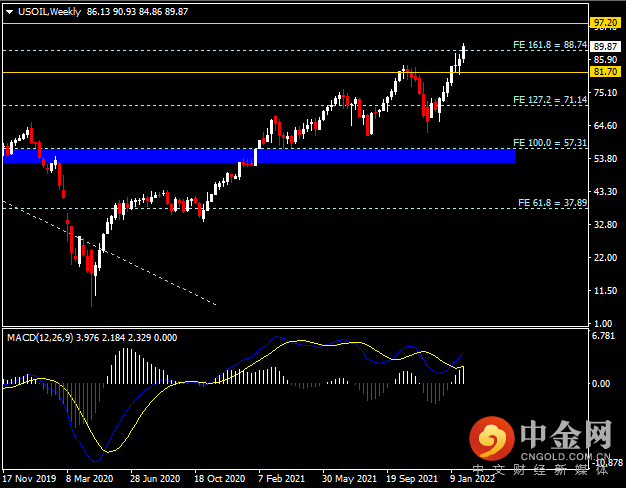Click the 64.60 price axis value
Screen dimensions: 626x488
[605, 126]
